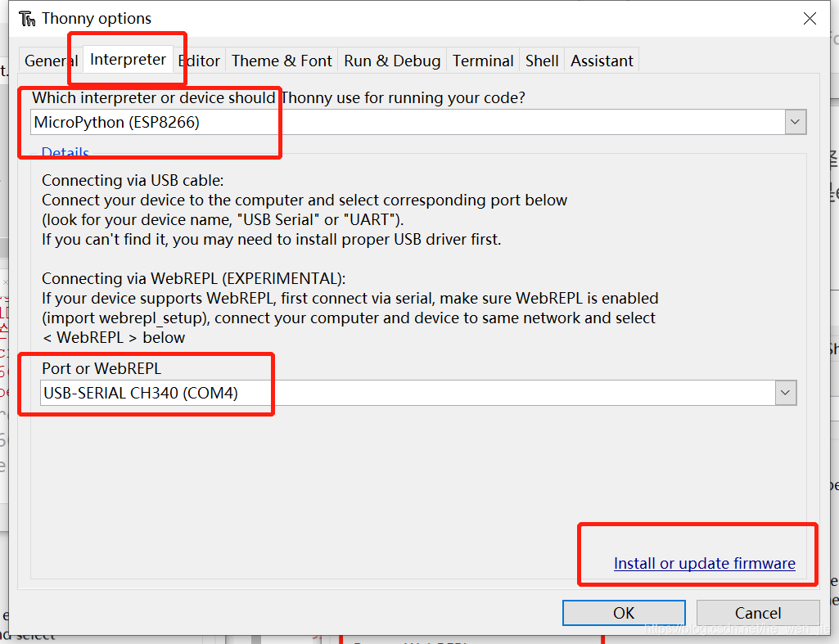Open the Editor tab
839x644 pixels.
[199, 61]
